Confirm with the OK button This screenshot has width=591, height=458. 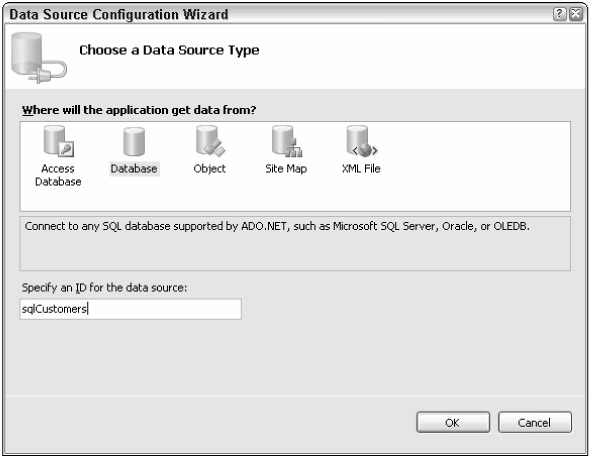point(453,423)
